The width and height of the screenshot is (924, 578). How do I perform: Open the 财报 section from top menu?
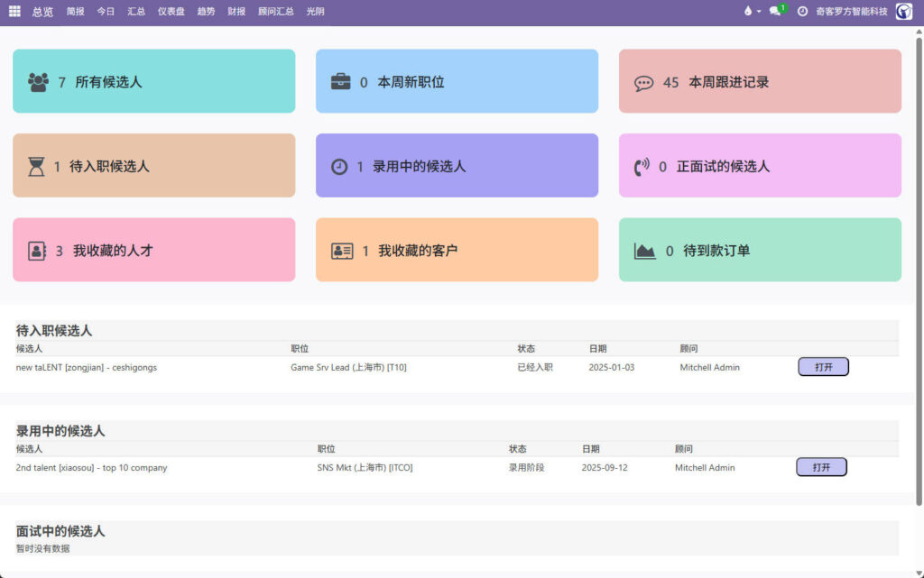click(x=236, y=11)
